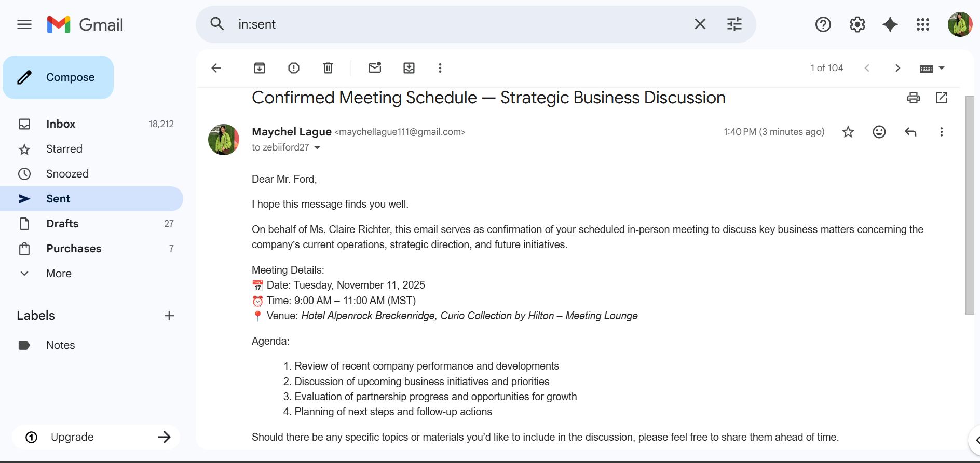Mark the message as unread
This screenshot has width=980, height=463.
(x=375, y=68)
